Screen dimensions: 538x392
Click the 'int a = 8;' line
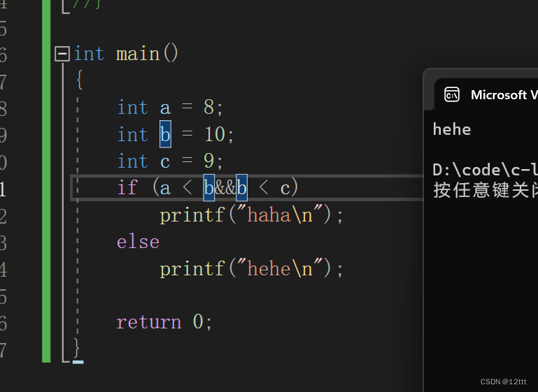tap(170, 108)
